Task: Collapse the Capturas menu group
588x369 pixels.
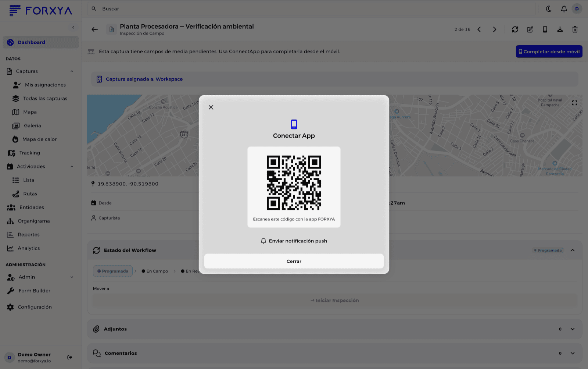Action: tap(72, 71)
